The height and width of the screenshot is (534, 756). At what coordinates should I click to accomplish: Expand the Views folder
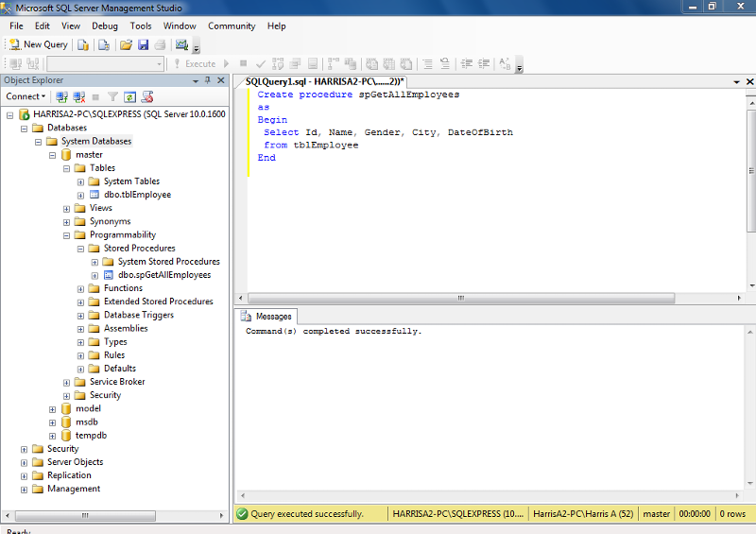[66, 209]
